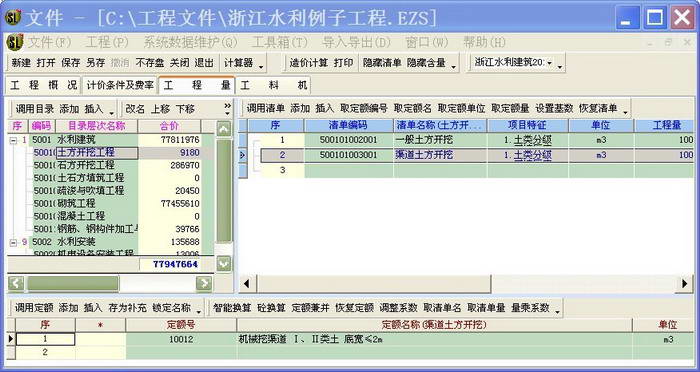
Task: Expand directory toolbar overflow chevron
Action: (228, 109)
